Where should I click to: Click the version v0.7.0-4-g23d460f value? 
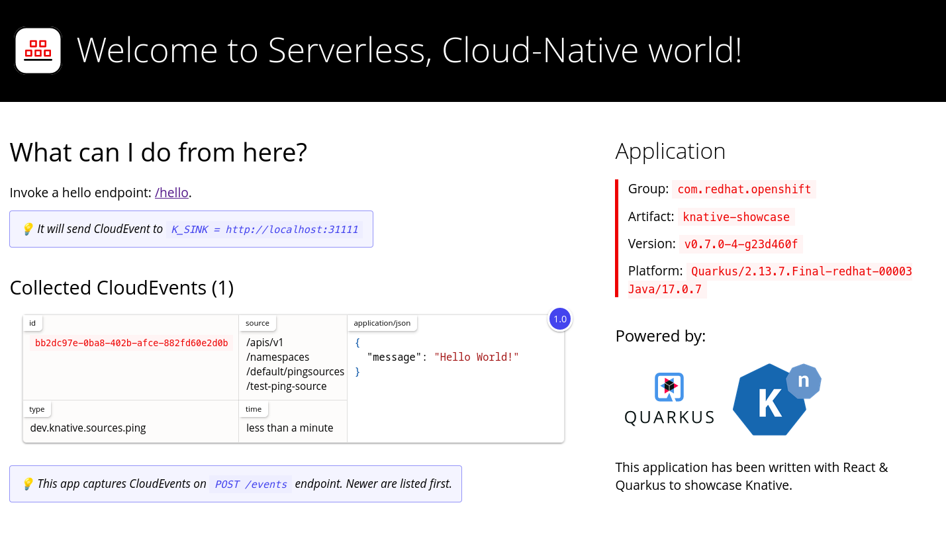(740, 244)
